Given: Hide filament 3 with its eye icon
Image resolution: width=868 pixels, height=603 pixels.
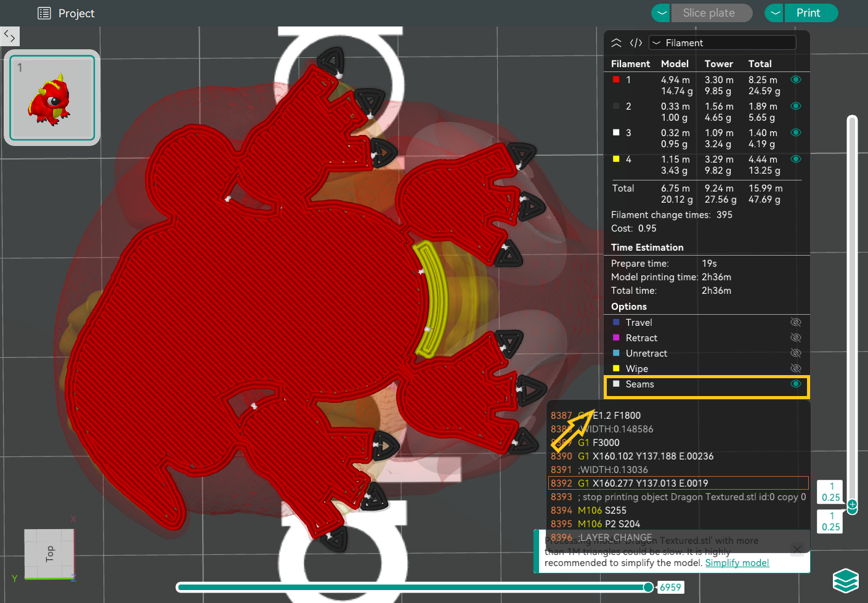Looking at the screenshot, I should (x=796, y=132).
